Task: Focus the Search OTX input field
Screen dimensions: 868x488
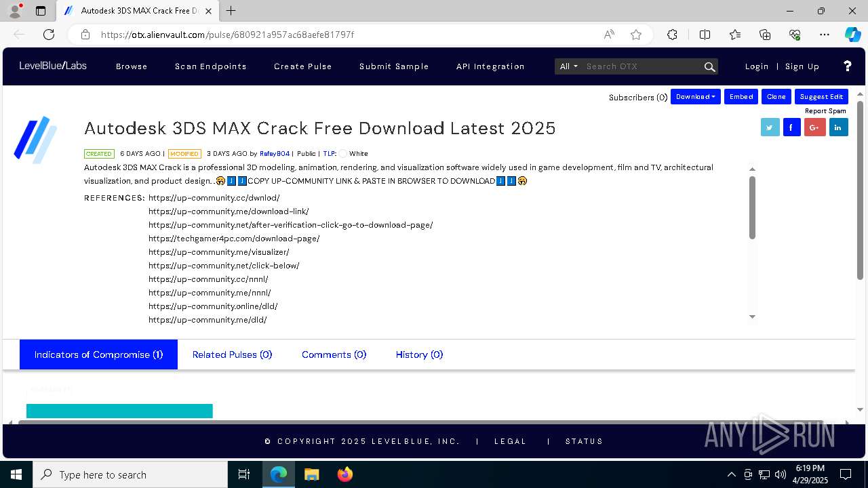Action: [642, 66]
